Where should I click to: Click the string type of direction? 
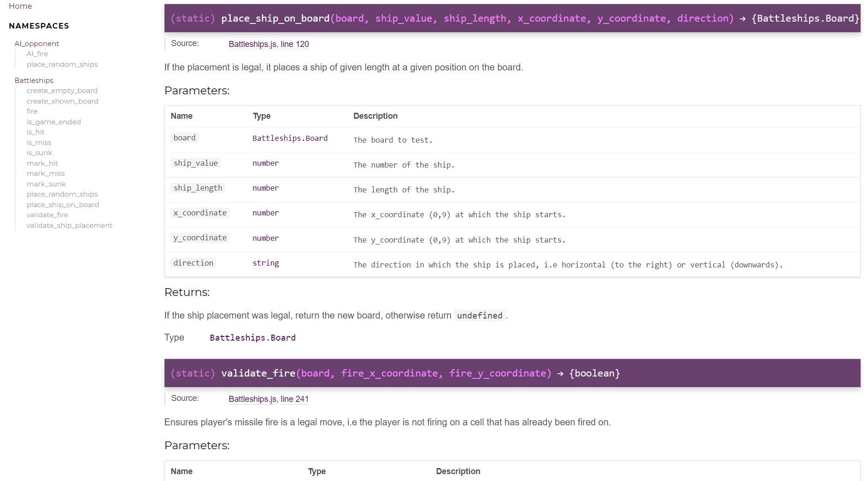pos(265,263)
